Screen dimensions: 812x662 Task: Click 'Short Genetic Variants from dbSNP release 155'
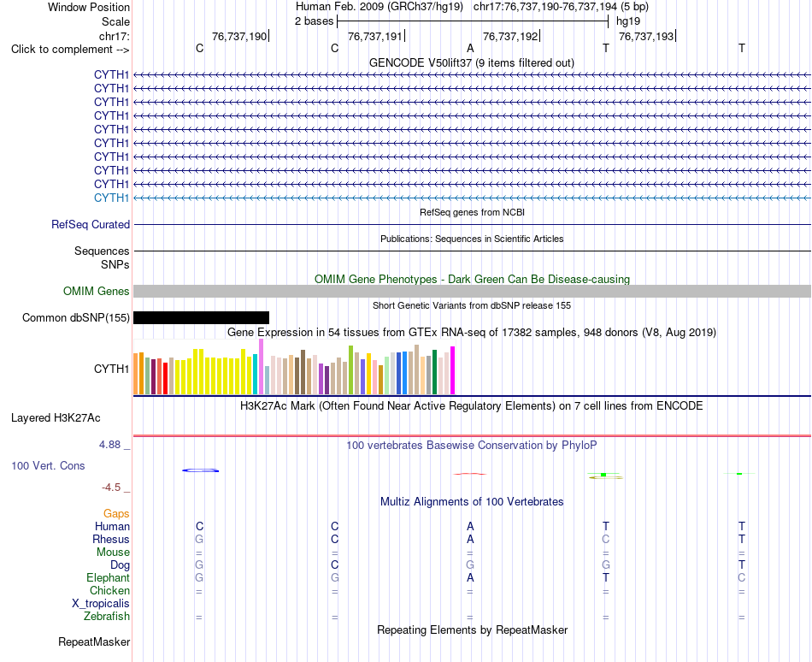[x=472, y=305]
